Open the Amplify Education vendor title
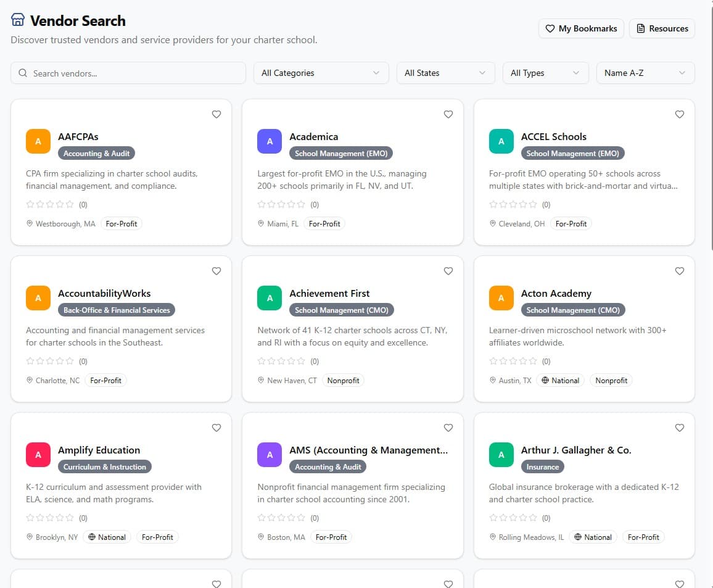 pos(99,450)
